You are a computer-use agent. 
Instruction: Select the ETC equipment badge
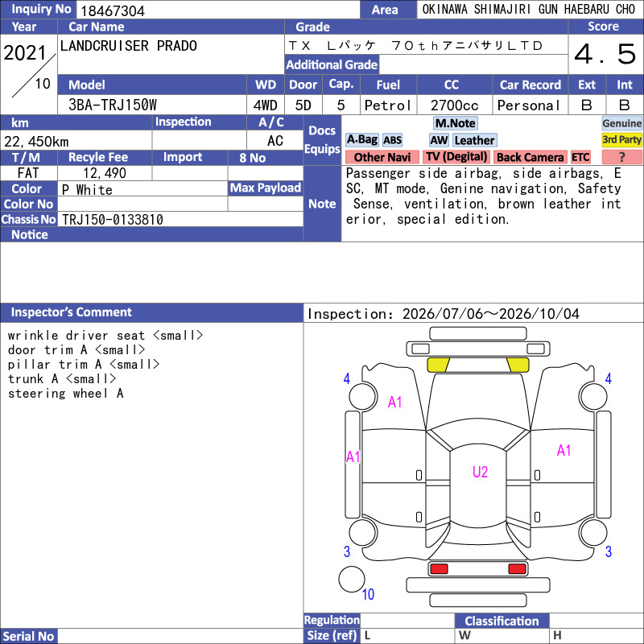coord(580,157)
